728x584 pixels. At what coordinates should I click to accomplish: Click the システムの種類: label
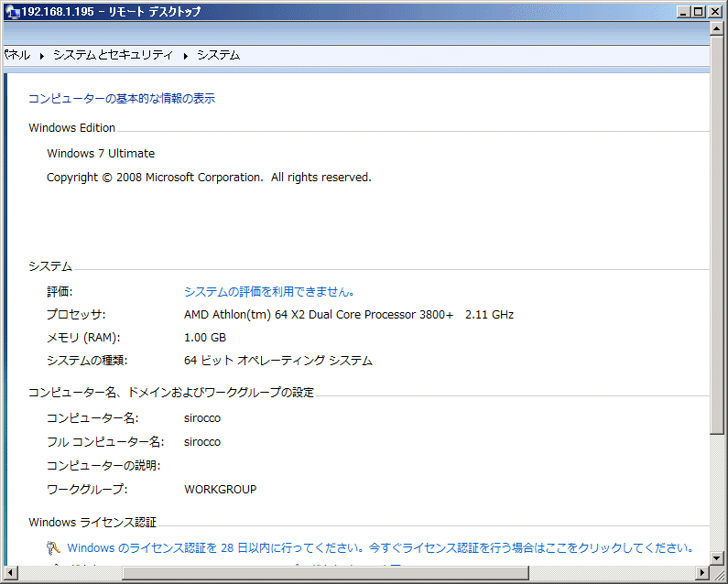point(87,361)
